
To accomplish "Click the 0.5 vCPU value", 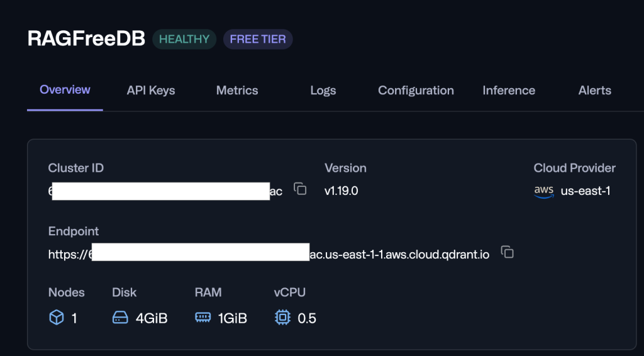I will pos(307,318).
